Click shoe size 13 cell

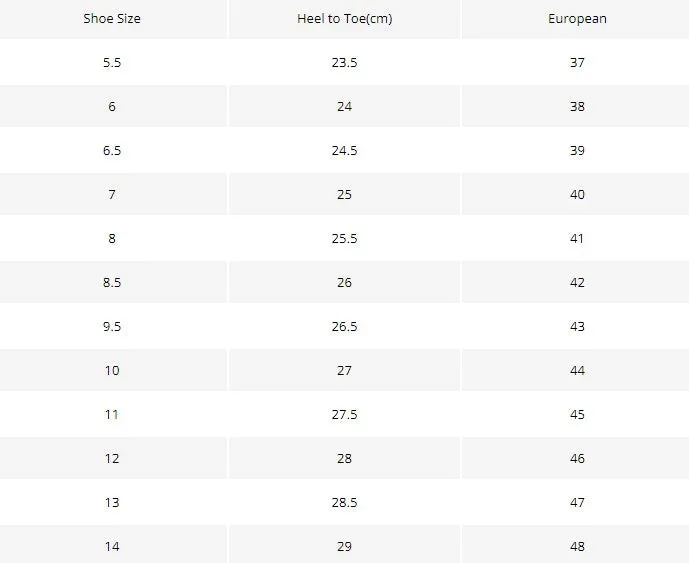pyautogui.click(x=112, y=502)
